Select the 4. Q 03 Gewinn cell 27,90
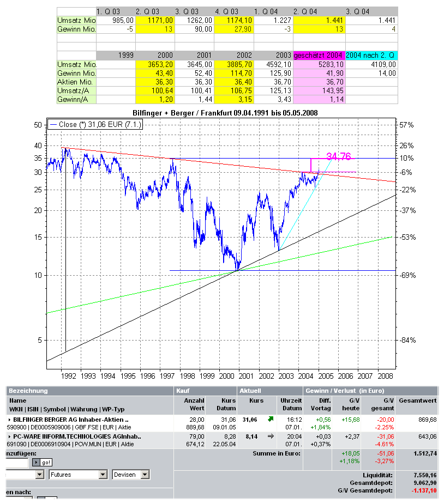 (x=234, y=29)
